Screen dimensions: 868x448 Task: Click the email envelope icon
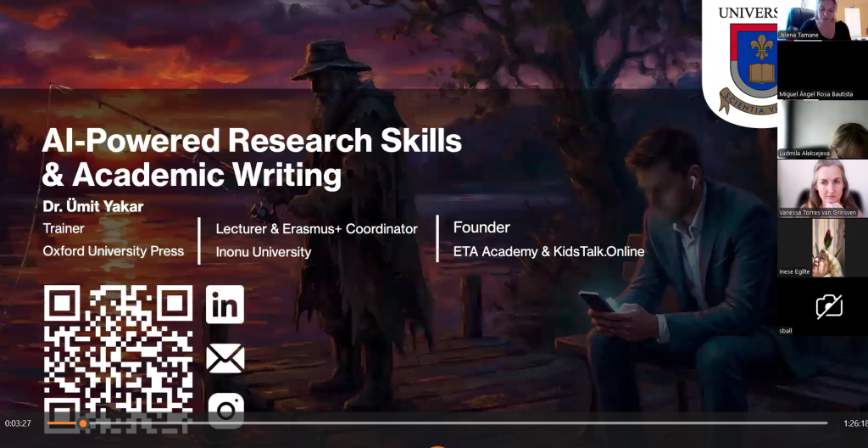tap(225, 358)
